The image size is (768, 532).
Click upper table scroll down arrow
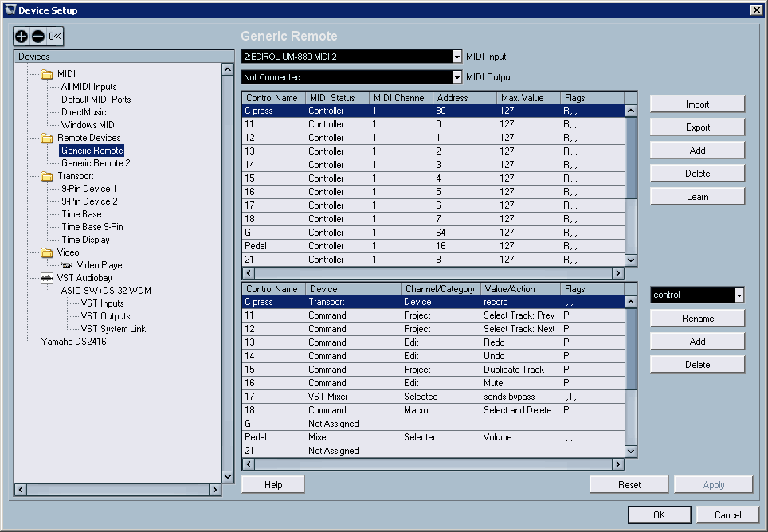click(631, 260)
